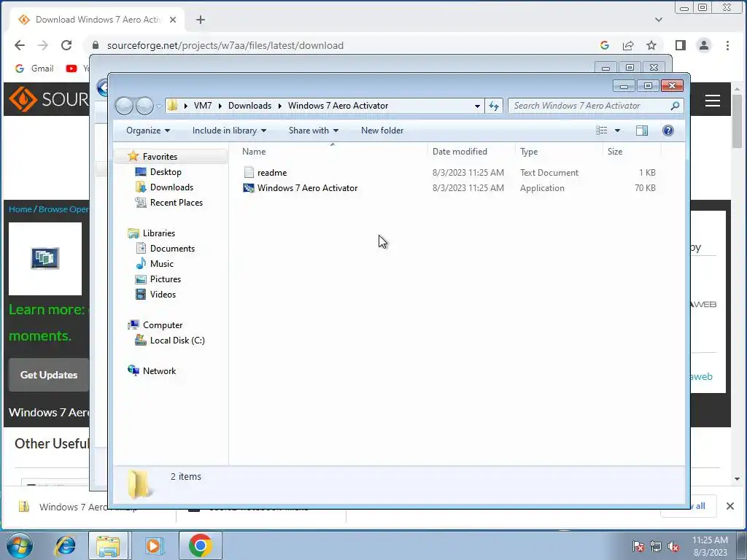Screen dimensions: 747x560
Task: Open Music library
Action: (x=161, y=264)
